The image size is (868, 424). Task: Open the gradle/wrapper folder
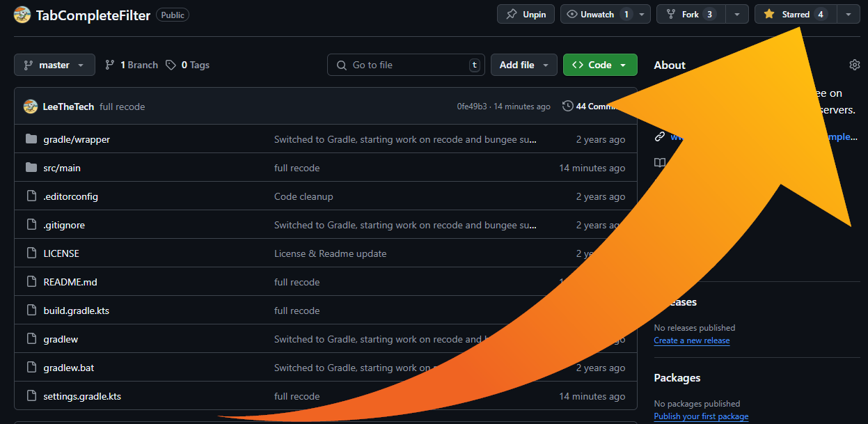[x=77, y=139]
